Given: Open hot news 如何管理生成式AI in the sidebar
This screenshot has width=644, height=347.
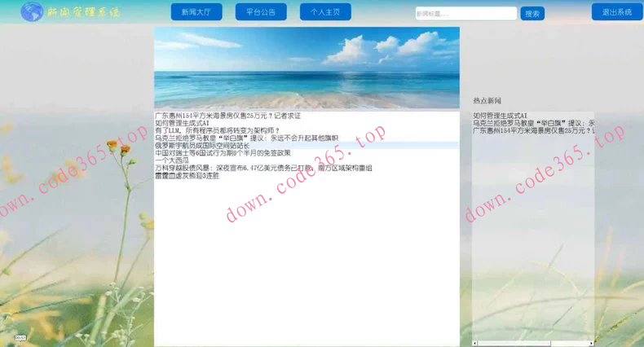Looking at the screenshot, I should point(500,116).
